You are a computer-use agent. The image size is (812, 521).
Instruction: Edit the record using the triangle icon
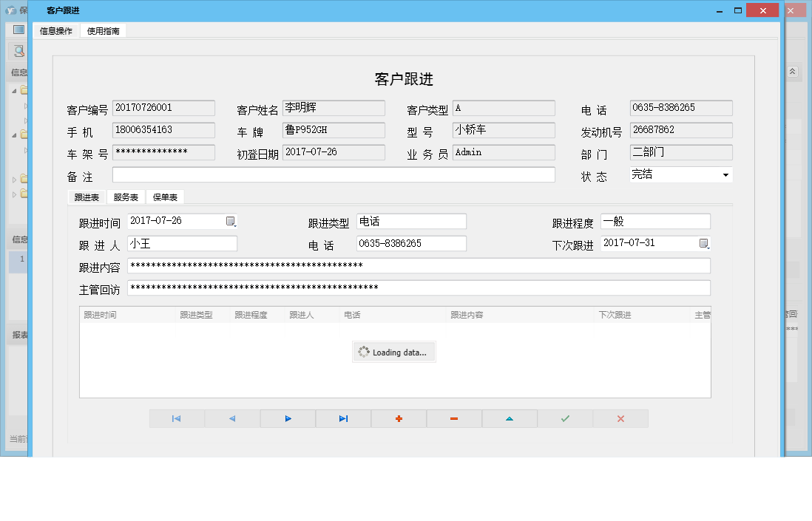509,418
